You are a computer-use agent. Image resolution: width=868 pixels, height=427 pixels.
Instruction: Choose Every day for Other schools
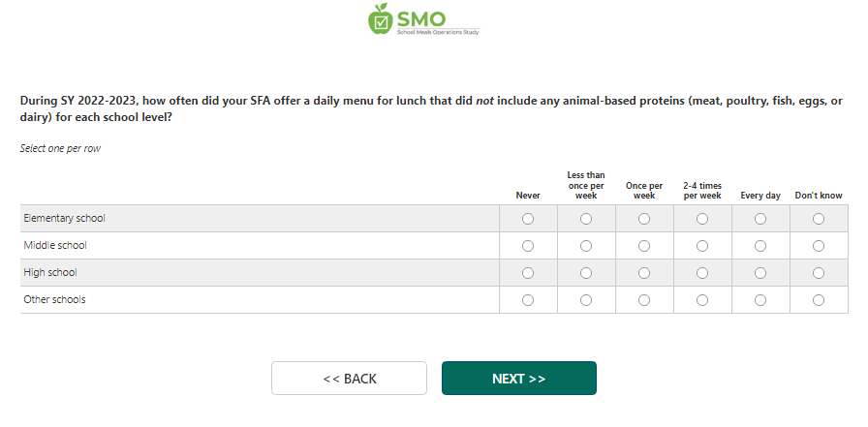760,300
